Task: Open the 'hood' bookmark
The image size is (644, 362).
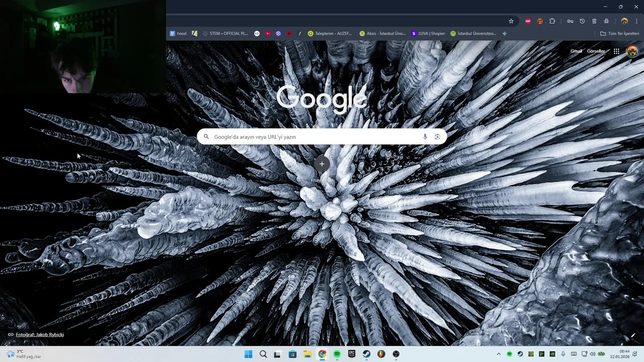Action: pos(178,34)
